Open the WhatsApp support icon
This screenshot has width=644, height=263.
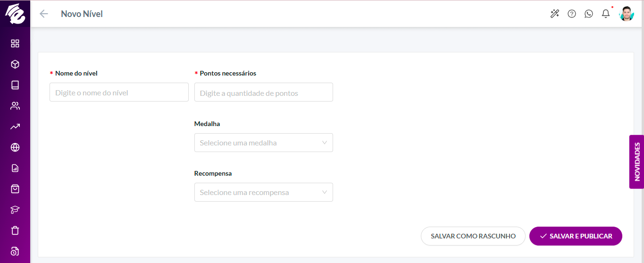589,14
